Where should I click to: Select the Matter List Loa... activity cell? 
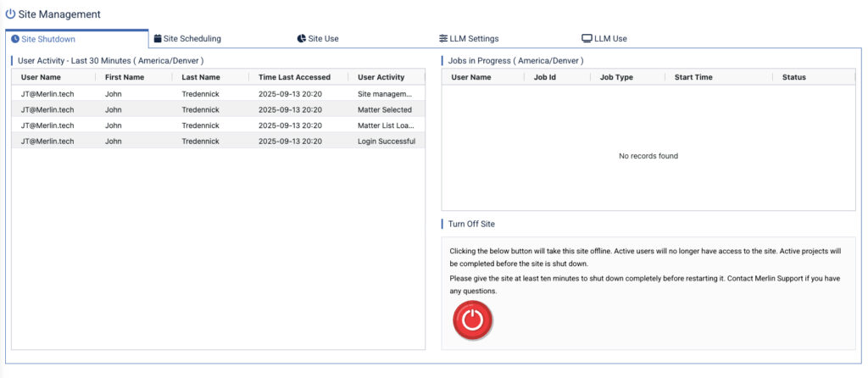coord(386,125)
